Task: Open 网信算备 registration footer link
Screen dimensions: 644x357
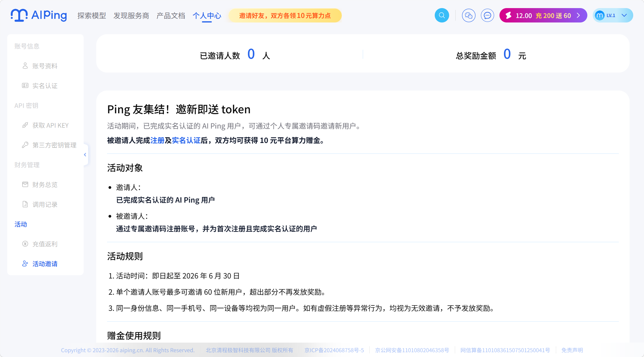Action: (505, 350)
